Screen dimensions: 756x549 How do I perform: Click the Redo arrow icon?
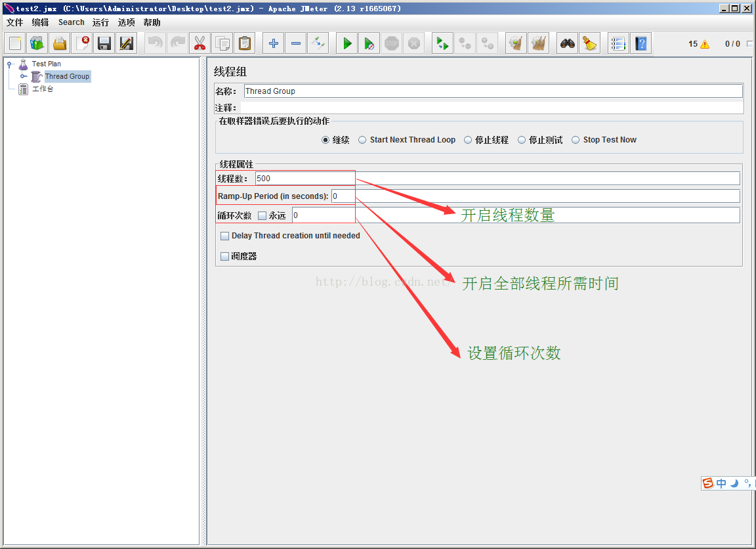(178, 43)
